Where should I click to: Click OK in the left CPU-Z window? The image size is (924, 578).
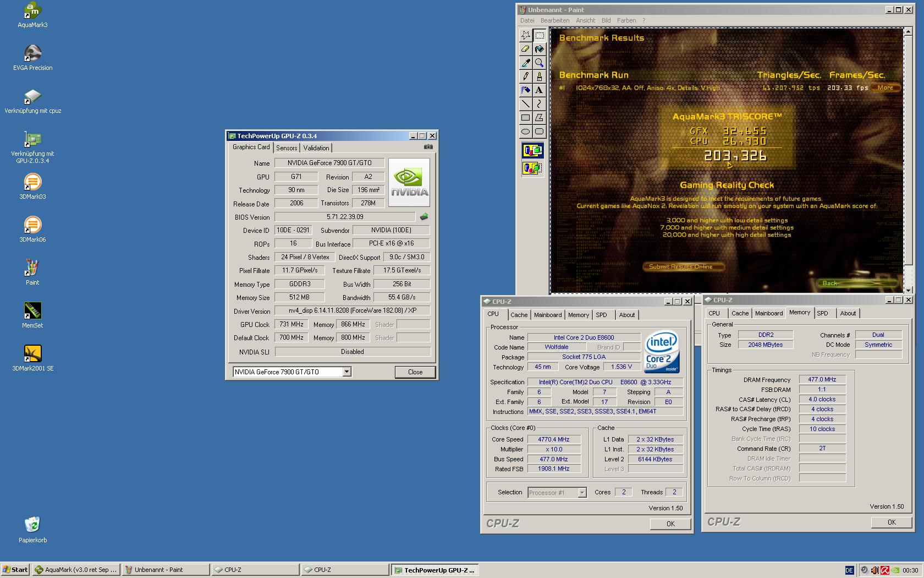pos(670,524)
